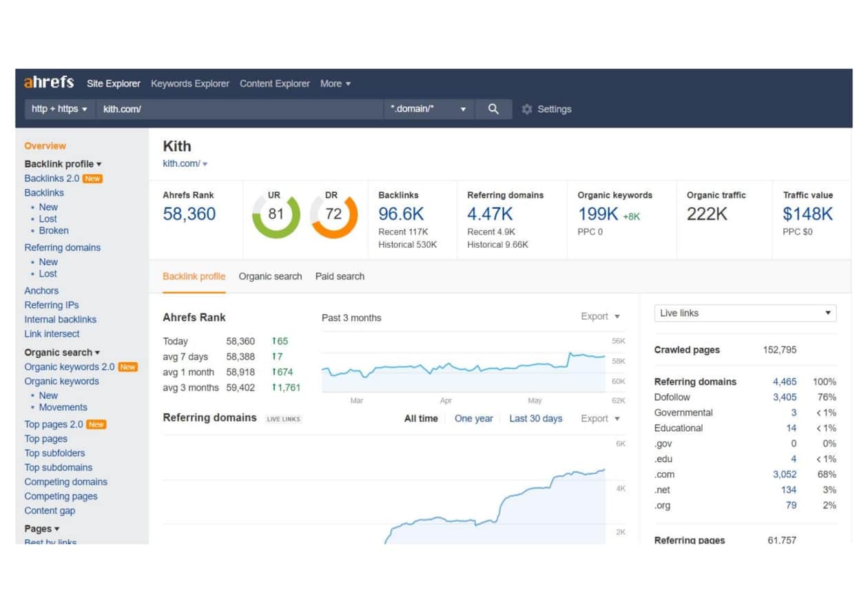Open the Broken backlinks link
868x613 pixels.
point(54,231)
